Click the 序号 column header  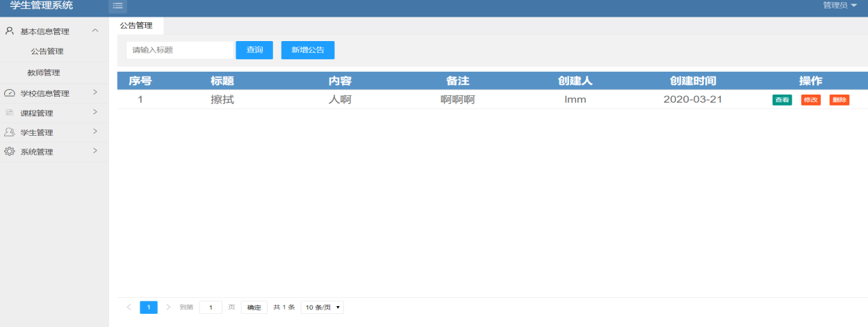tap(140, 81)
